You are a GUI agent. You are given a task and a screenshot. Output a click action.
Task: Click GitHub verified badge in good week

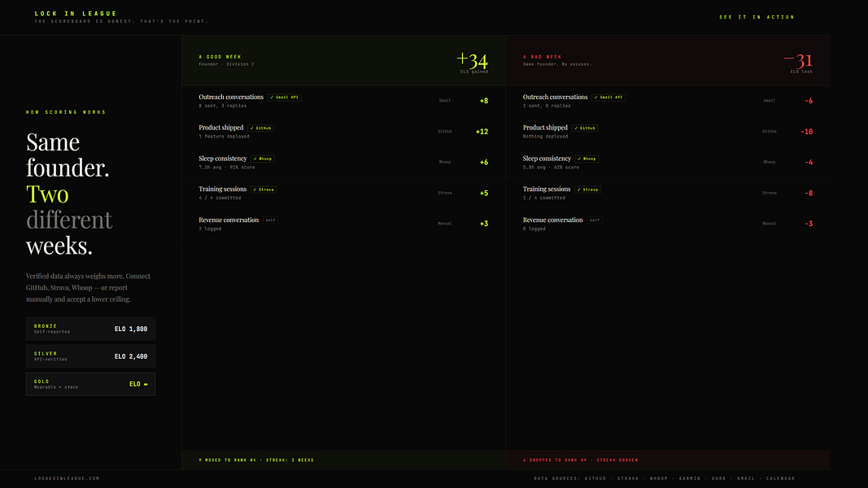coord(261,128)
